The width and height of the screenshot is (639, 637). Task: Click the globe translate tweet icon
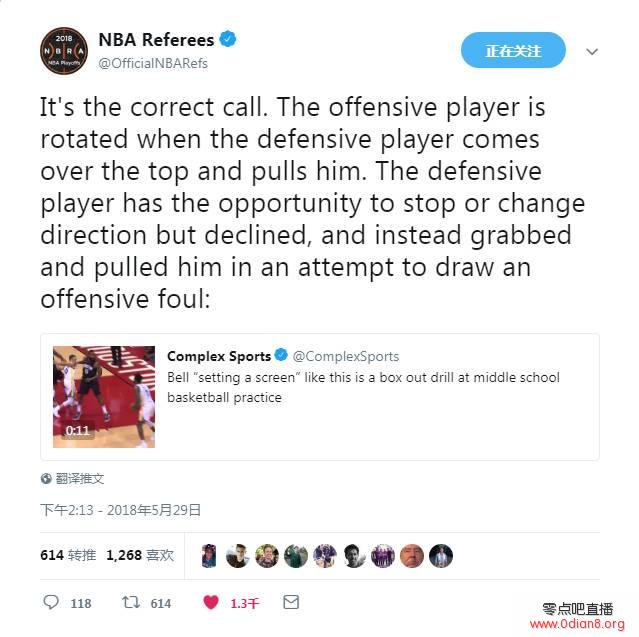46,478
